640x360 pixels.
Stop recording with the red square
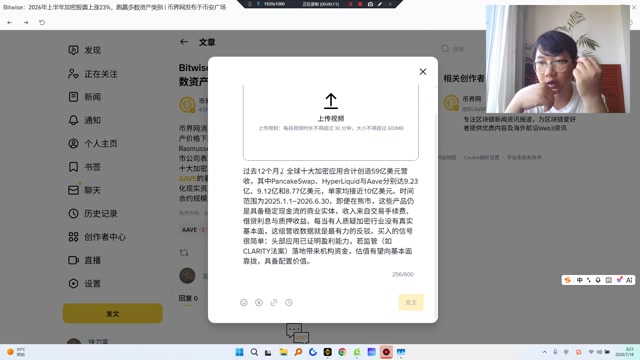[360, 4]
